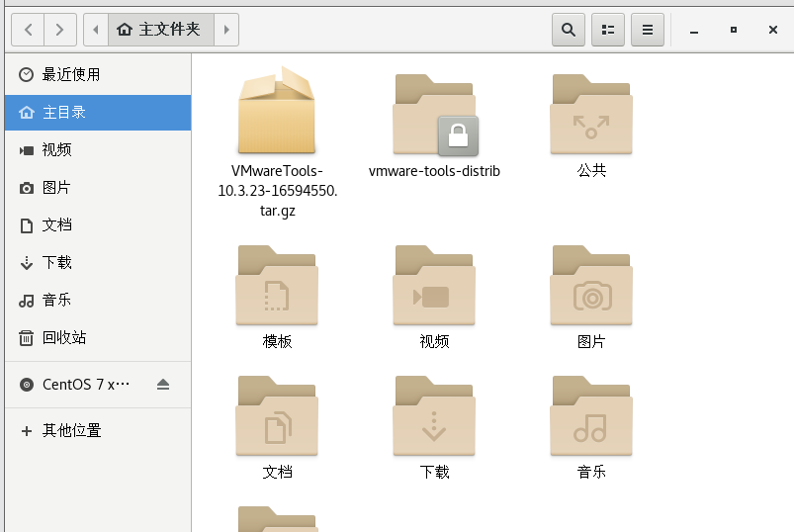Select the 下载 download folder icon in the grid
The height and width of the screenshot is (532, 794).
click(434, 415)
